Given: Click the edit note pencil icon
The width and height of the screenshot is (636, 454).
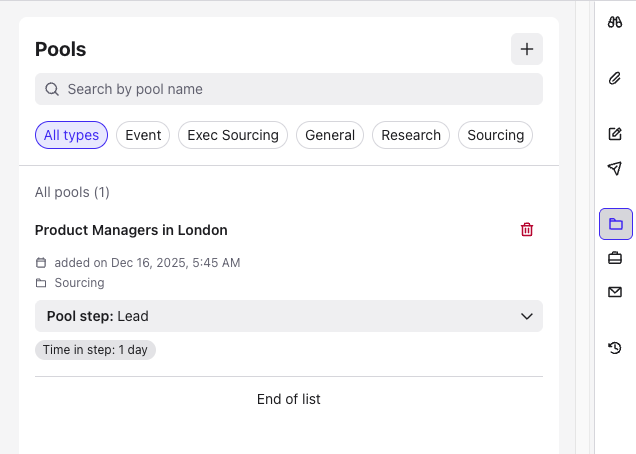Looking at the screenshot, I should point(615,134).
